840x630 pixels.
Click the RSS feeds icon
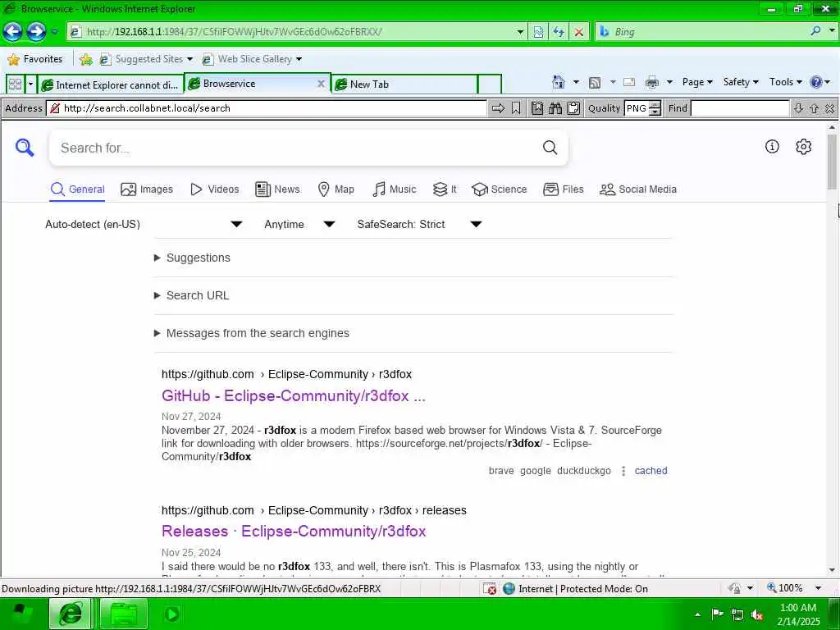[x=594, y=82]
